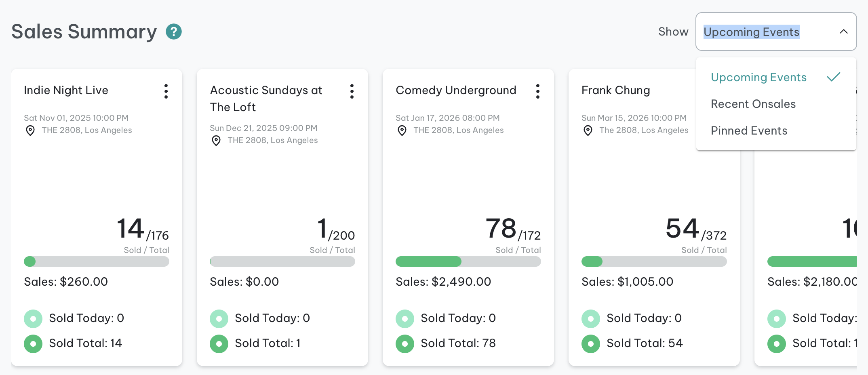868x375 pixels.
Task: Click Sold Total: 78 text
Action: coord(458,343)
